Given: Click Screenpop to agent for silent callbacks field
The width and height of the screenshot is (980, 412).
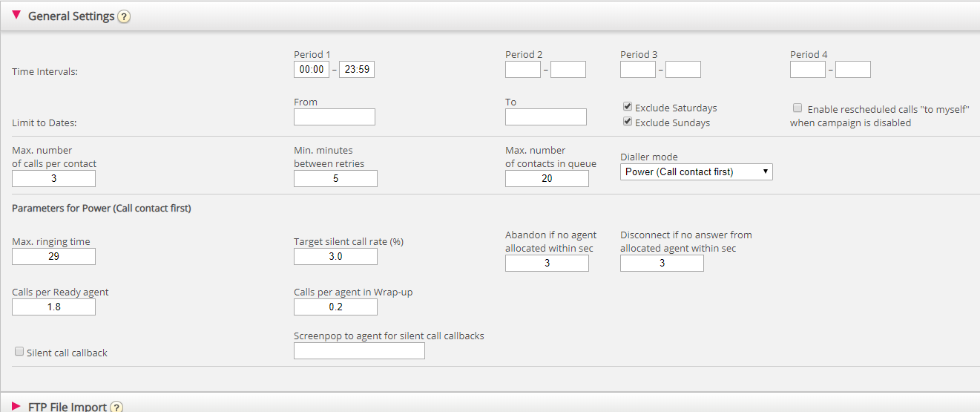Looking at the screenshot, I should click(359, 351).
